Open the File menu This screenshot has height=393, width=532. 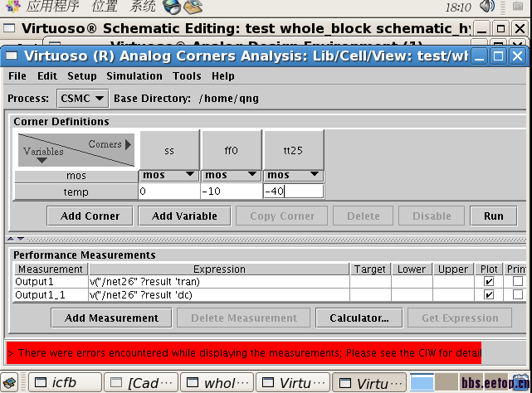coord(17,76)
